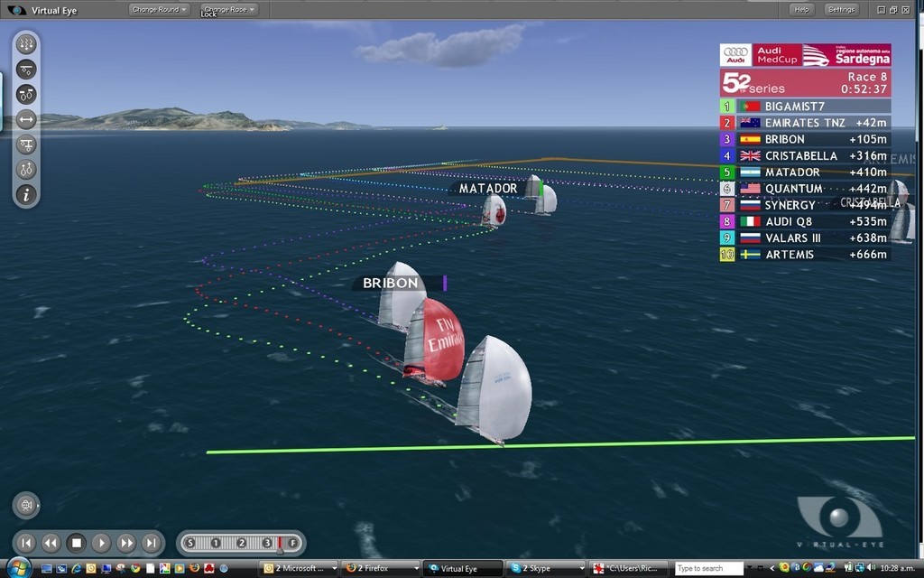Skip to start of race playback
Viewport: 924px width, 578px height.
pos(26,543)
